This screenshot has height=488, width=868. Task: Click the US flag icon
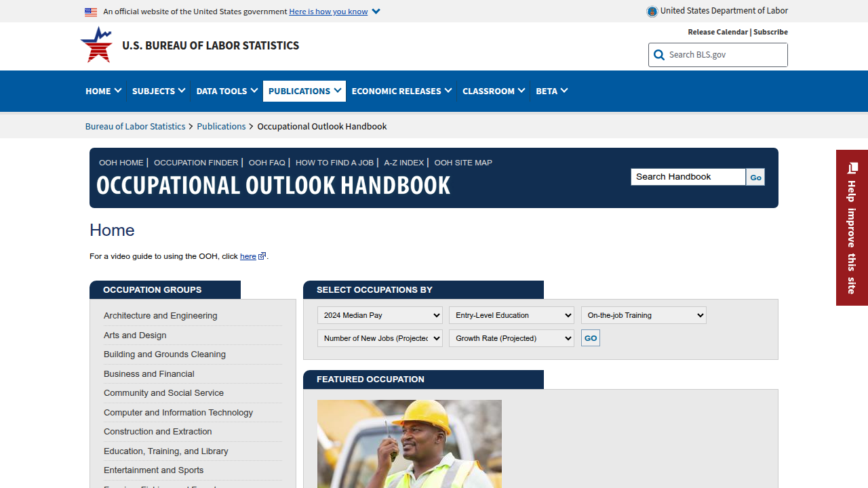pos(91,12)
